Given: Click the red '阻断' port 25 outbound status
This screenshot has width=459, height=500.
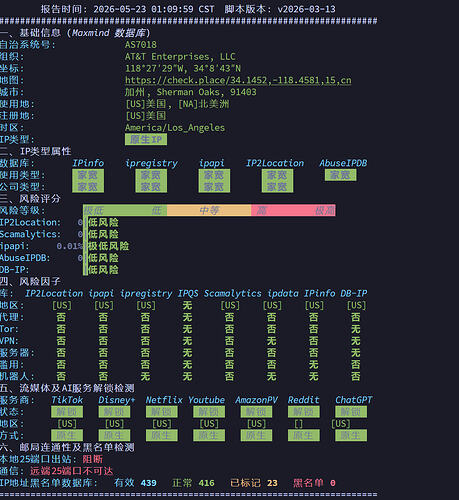Looking at the screenshot, I should tap(93, 459).
